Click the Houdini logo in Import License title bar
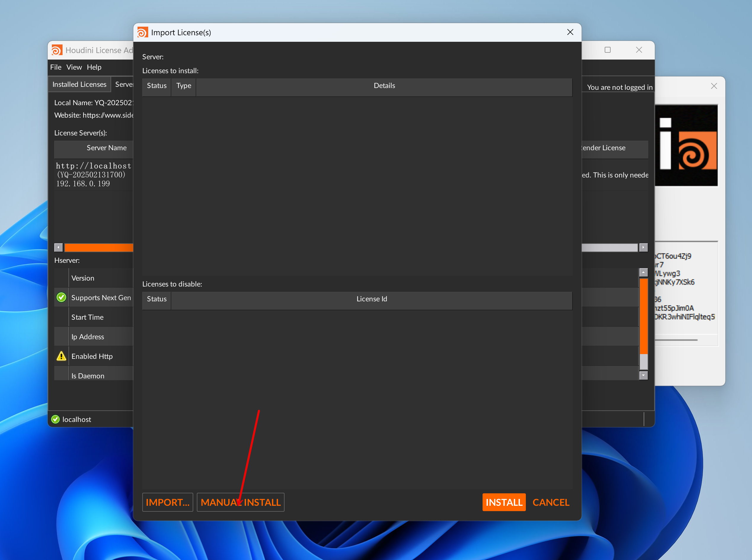This screenshot has width=752, height=560. pos(142,33)
